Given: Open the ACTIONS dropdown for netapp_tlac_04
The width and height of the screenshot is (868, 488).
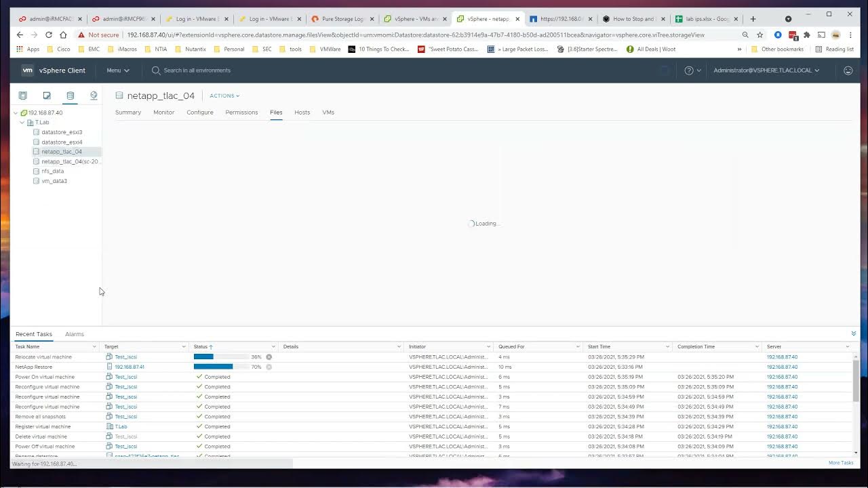Looking at the screenshot, I should click(x=224, y=96).
